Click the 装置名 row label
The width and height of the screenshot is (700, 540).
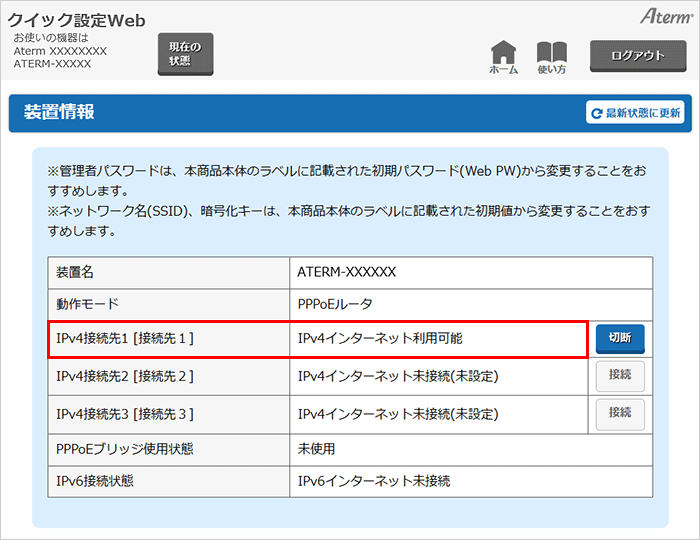point(76,272)
